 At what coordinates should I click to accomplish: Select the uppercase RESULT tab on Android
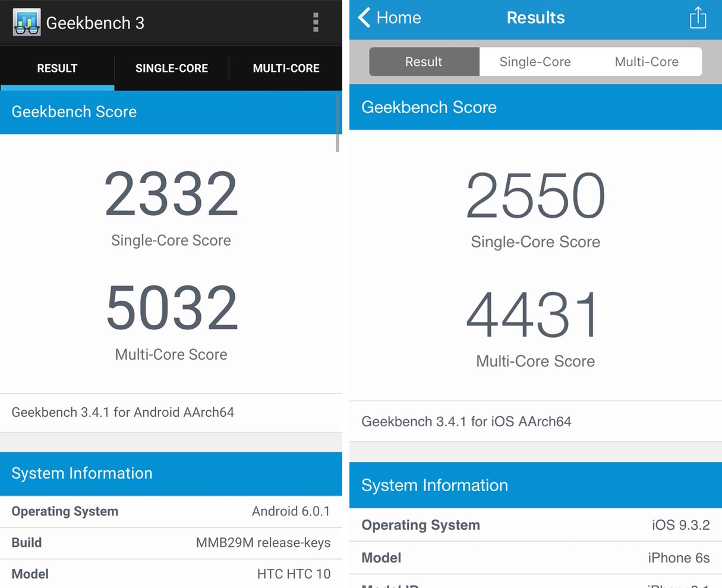point(57,68)
